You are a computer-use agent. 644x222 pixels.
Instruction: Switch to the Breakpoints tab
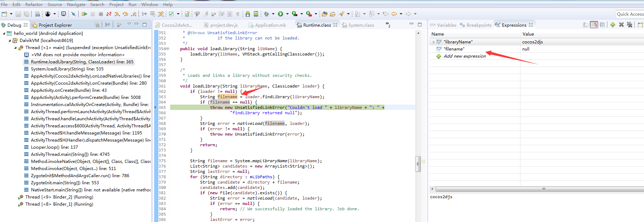tap(476, 25)
